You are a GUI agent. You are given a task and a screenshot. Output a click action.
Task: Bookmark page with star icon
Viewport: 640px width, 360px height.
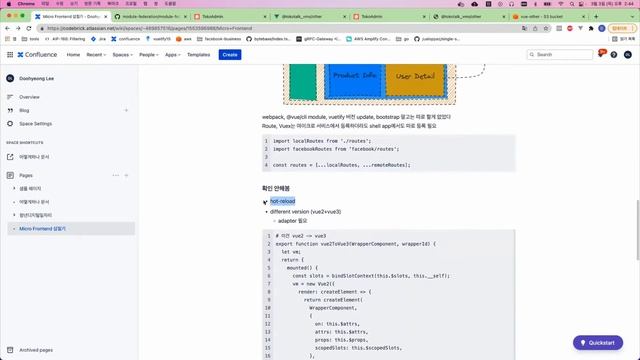point(546,28)
